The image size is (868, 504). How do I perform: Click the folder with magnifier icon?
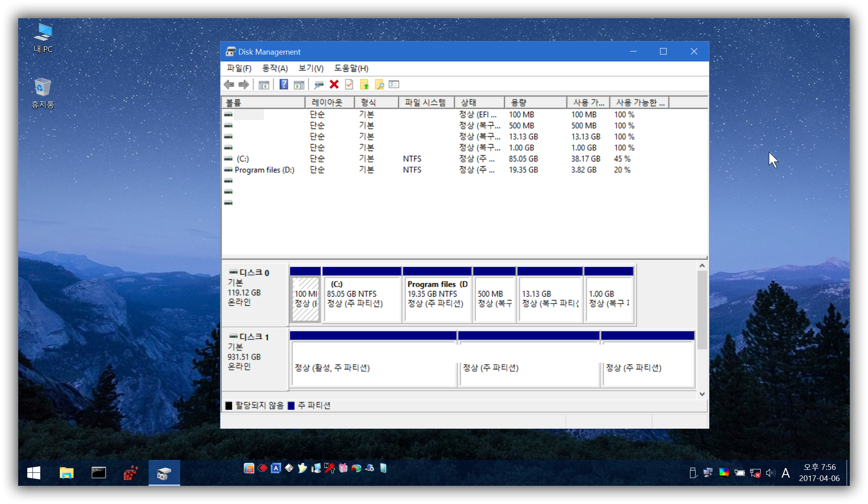pyautogui.click(x=379, y=84)
